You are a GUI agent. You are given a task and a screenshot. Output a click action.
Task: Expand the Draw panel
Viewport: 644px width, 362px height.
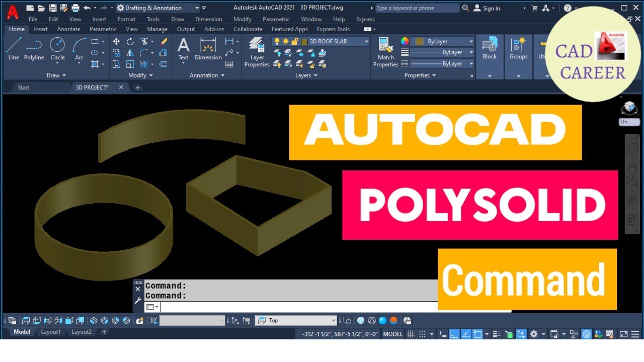coord(56,75)
